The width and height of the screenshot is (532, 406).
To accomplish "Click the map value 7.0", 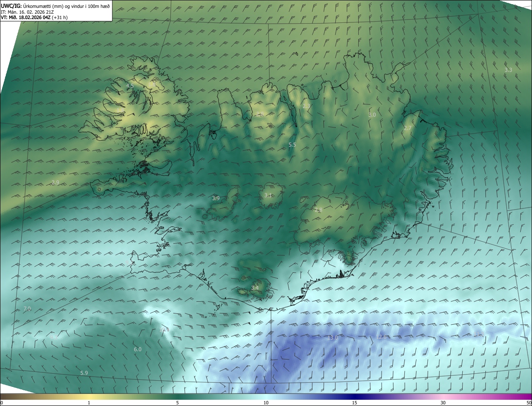I will [x=27, y=309].
